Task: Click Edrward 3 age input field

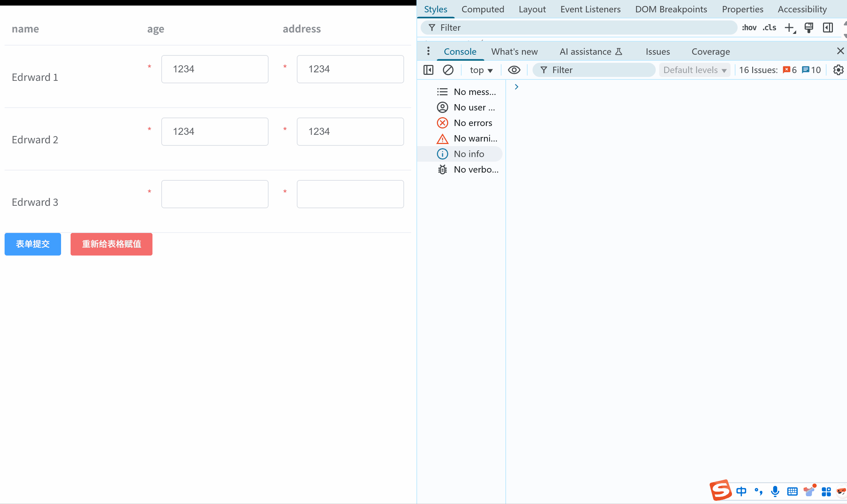Action: [x=215, y=194]
